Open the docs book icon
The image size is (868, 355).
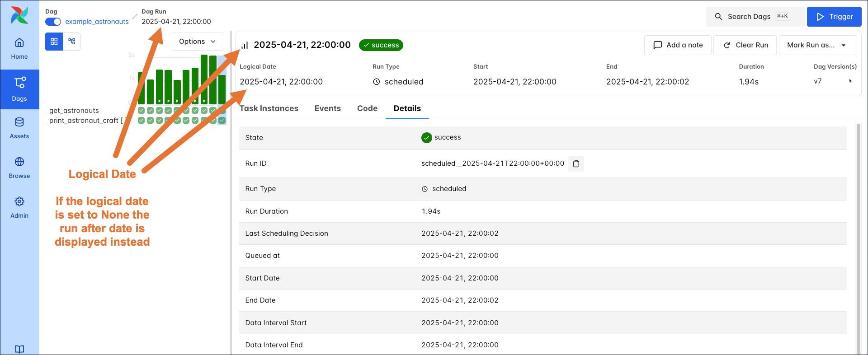coord(19,349)
